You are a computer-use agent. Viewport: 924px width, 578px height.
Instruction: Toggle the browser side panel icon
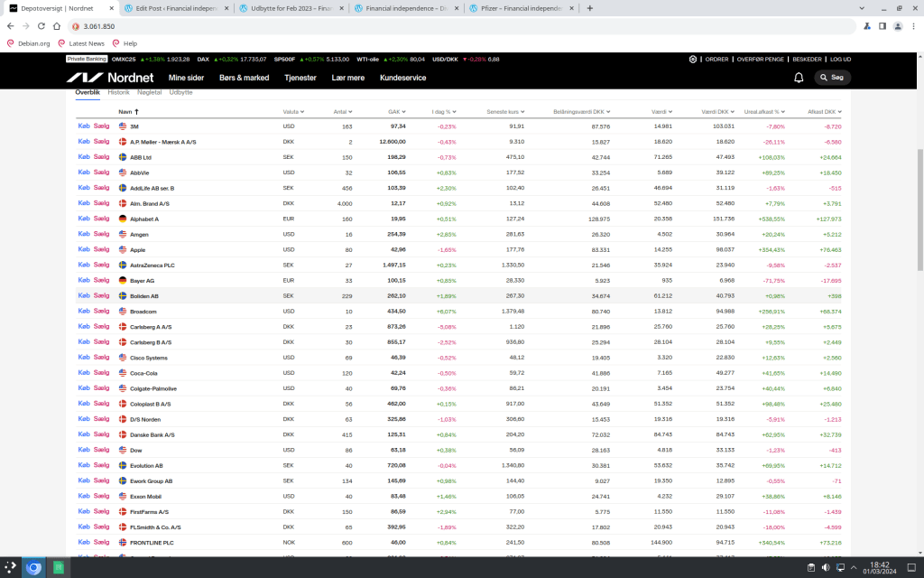tap(882, 26)
